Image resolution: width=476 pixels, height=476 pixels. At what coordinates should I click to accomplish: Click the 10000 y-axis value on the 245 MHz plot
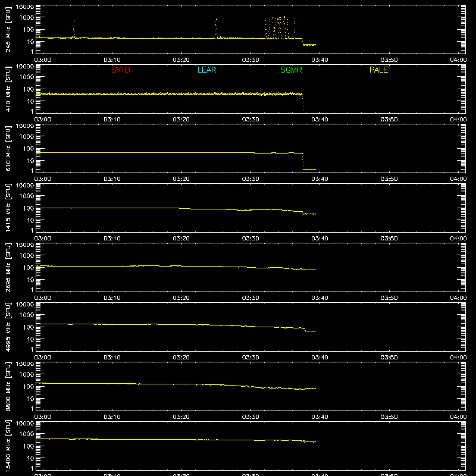click(25, 7)
